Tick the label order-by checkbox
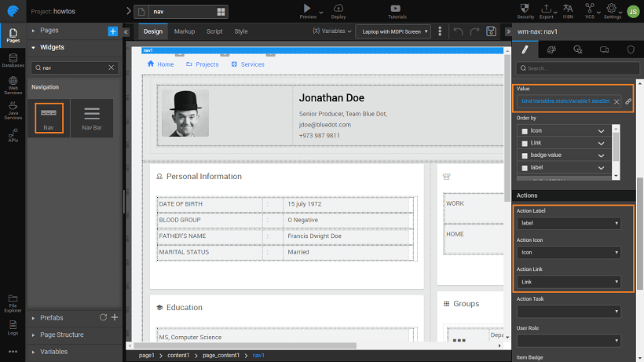Viewport: 644px width, 362px height. pyautogui.click(x=524, y=168)
